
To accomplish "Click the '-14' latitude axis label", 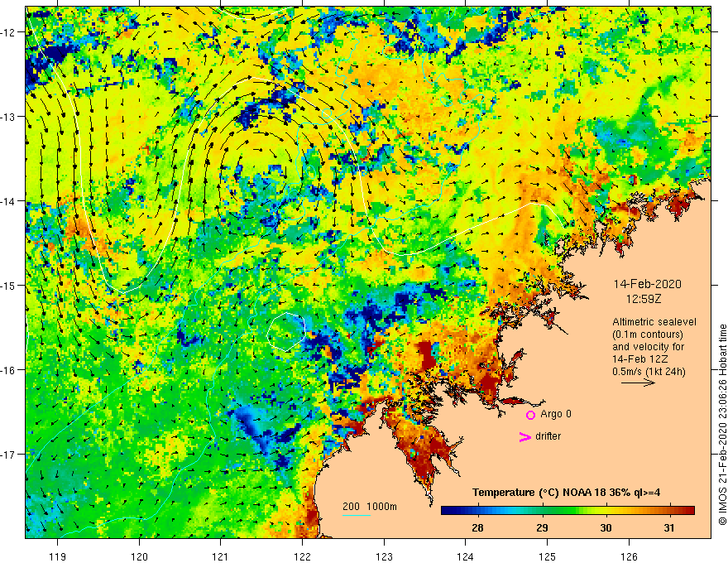I will click(9, 201).
